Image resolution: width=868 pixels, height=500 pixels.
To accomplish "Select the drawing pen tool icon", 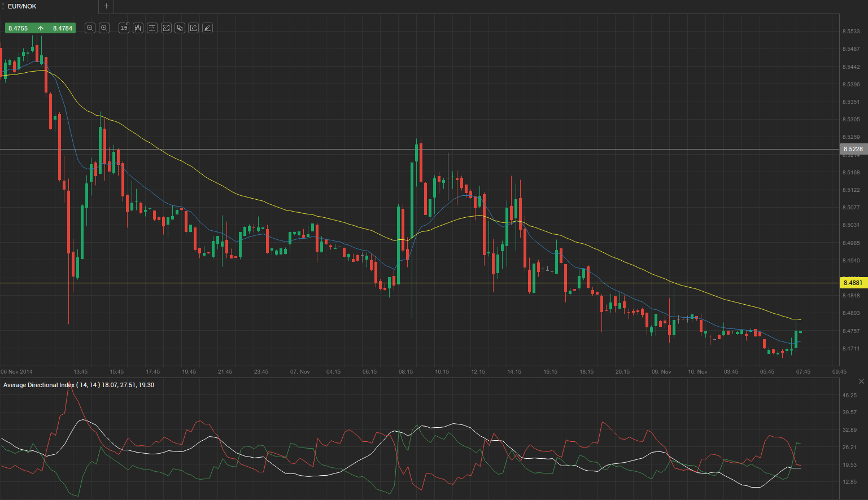I will 207,28.
